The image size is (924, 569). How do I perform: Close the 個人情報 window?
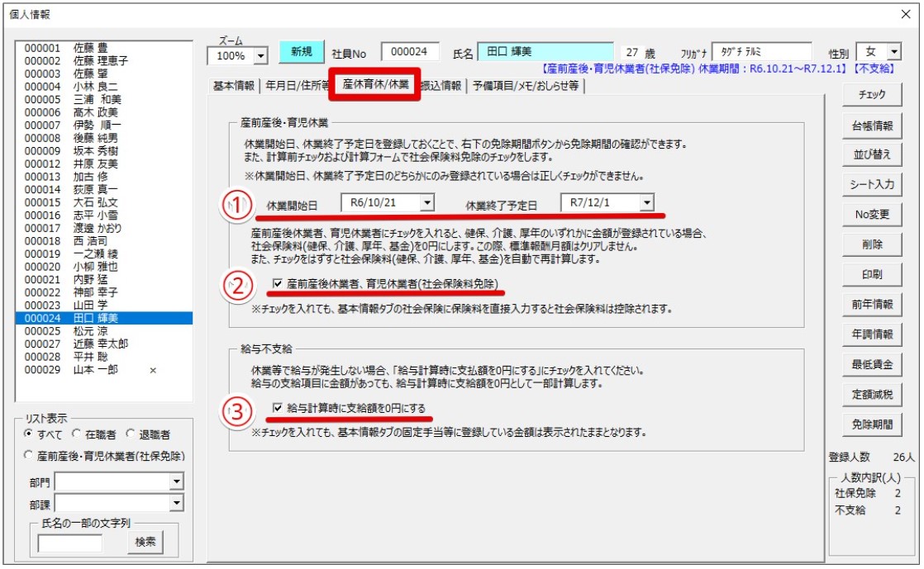[906, 14]
